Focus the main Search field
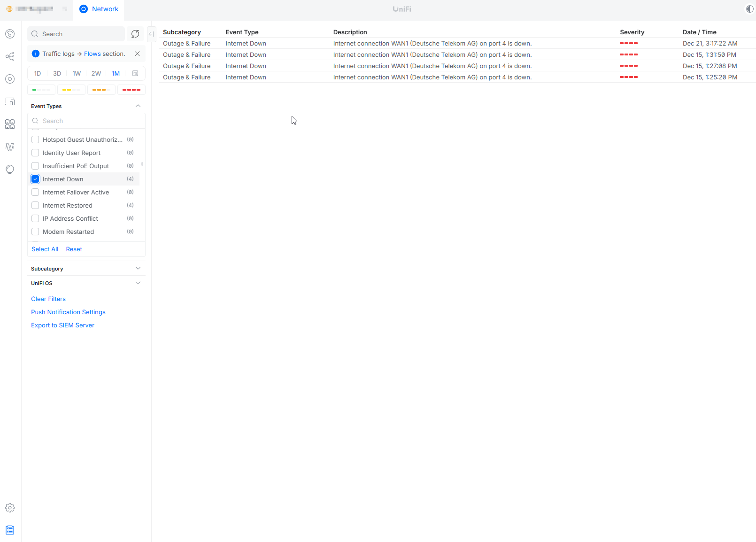Screen dimensions: 756x542 coord(76,34)
